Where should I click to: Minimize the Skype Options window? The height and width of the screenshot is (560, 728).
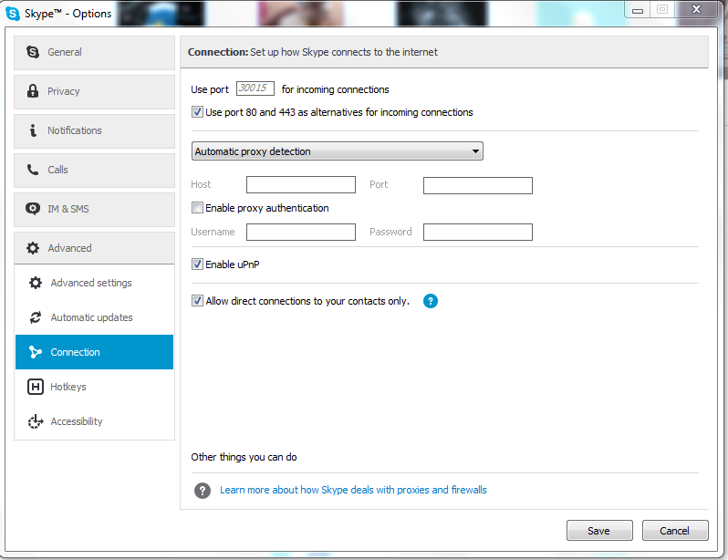tap(638, 10)
